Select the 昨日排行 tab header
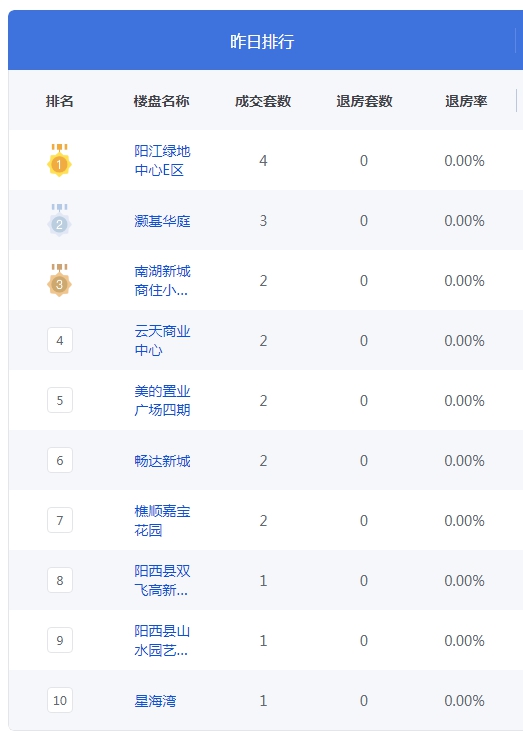 (262, 41)
